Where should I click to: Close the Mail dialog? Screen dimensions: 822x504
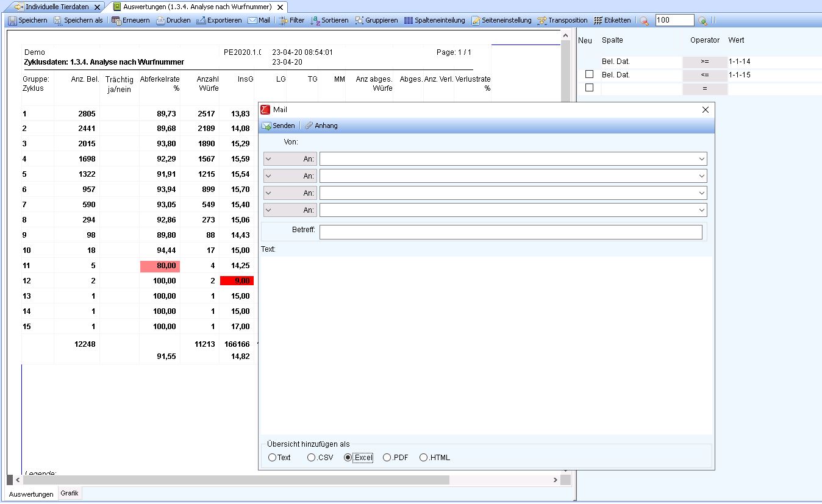tap(706, 110)
